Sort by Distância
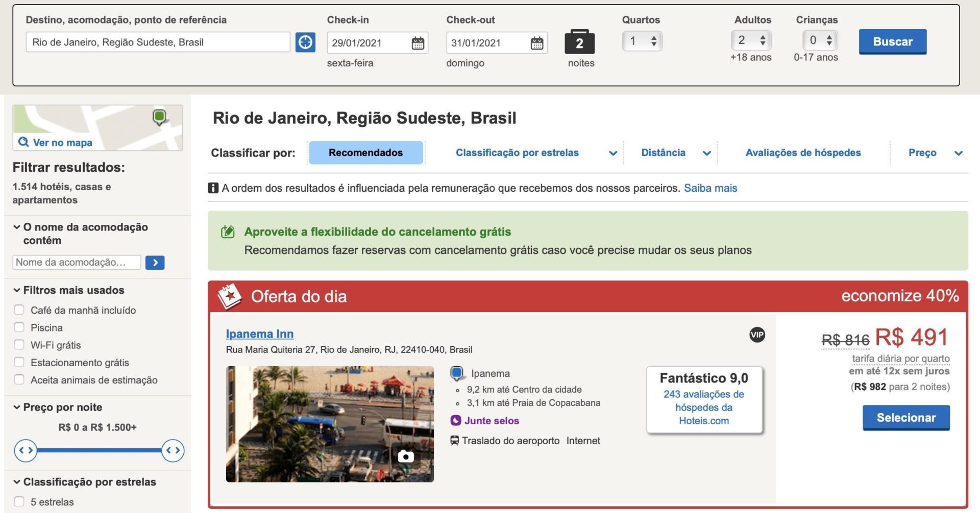Viewport: 980px width, 513px height. click(663, 152)
